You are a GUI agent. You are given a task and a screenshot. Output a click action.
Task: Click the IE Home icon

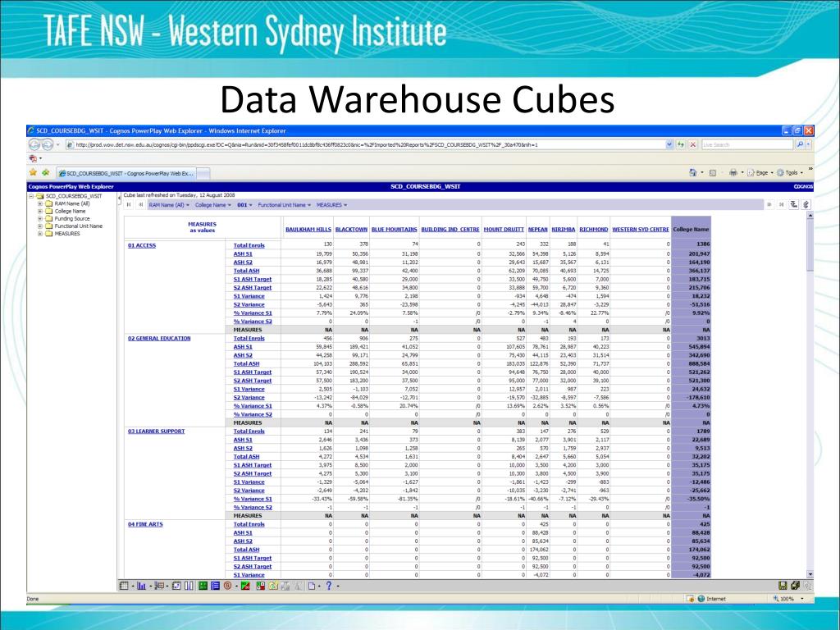[x=692, y=172]
